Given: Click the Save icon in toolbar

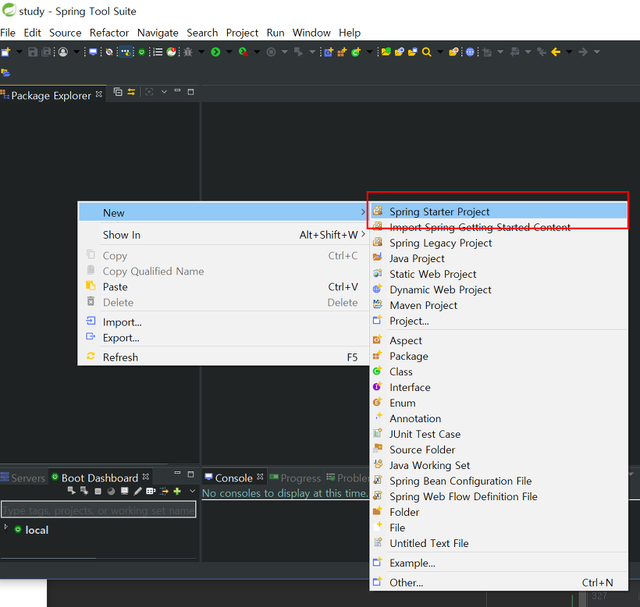Looking at the screenshot, I should pos(33,51).
